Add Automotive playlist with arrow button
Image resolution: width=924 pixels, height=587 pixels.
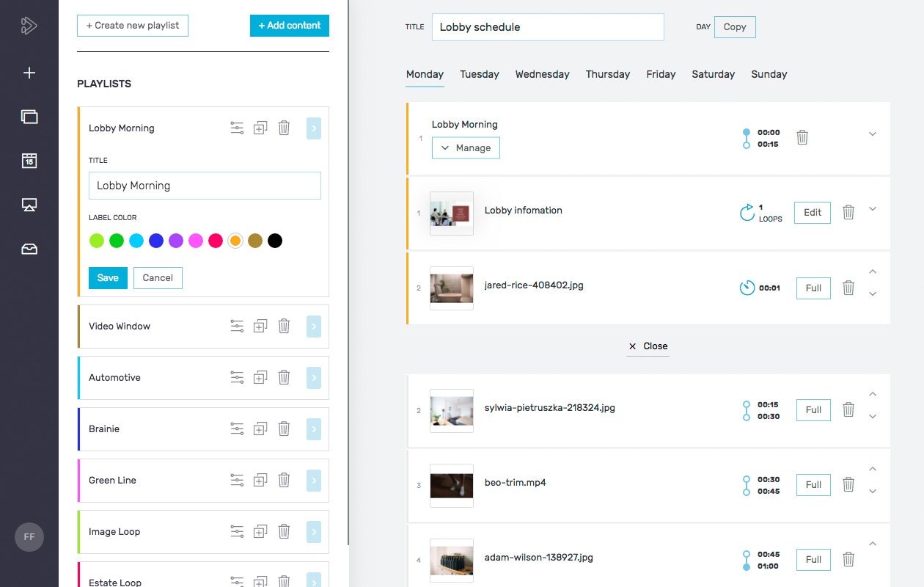pos(314,378)
